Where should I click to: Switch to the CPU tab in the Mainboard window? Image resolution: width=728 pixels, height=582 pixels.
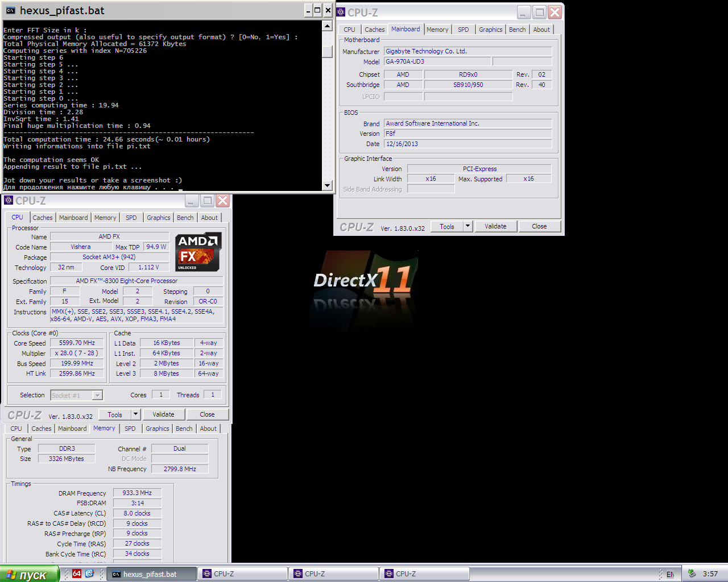[x=349, y=30]
